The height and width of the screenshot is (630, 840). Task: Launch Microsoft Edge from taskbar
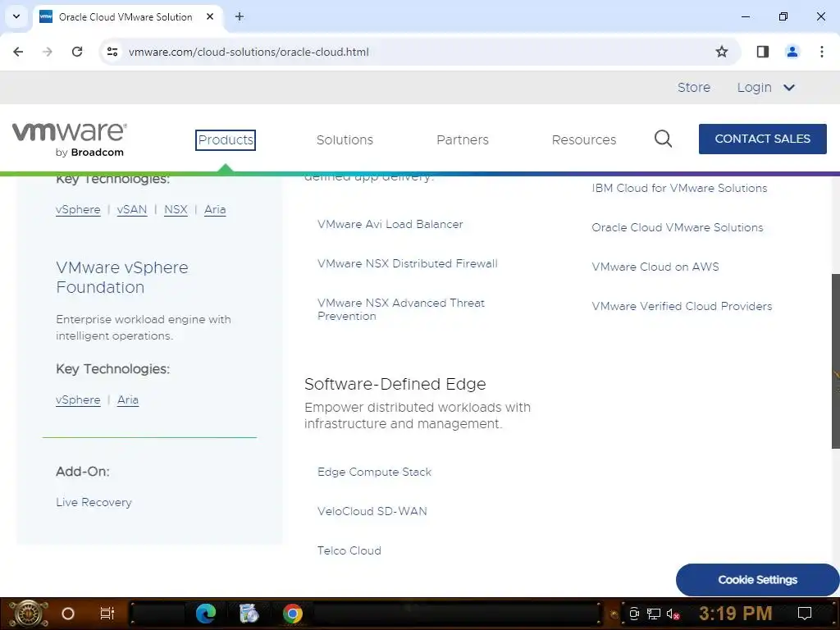tap(206, 614)
